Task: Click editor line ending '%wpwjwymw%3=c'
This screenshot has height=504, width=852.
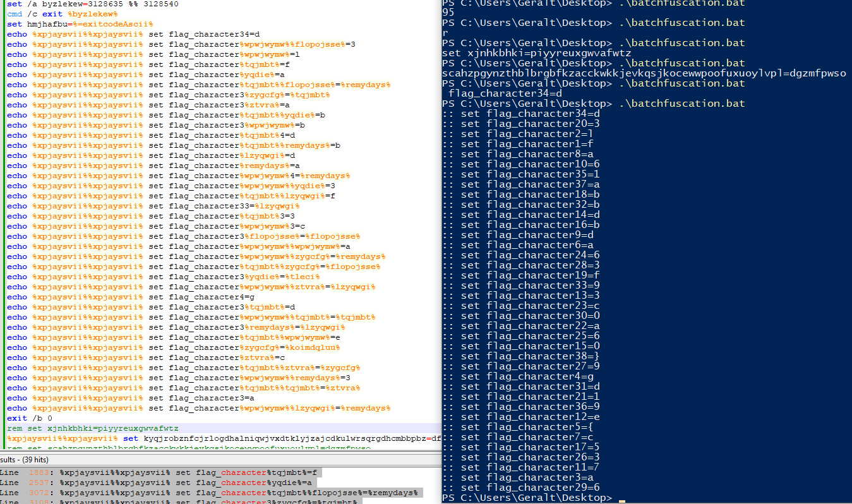Action: [156, 226]
